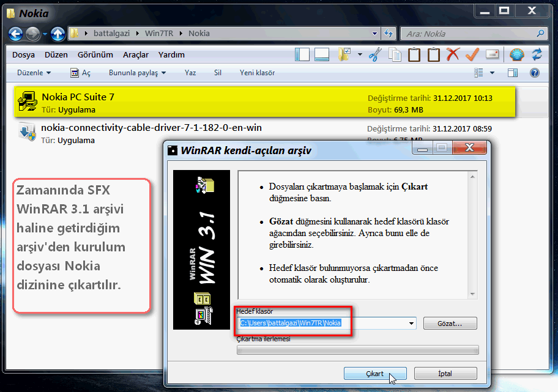Click the Ara: Nokia search box
The image size is (558, 392).
coord(474,34)
